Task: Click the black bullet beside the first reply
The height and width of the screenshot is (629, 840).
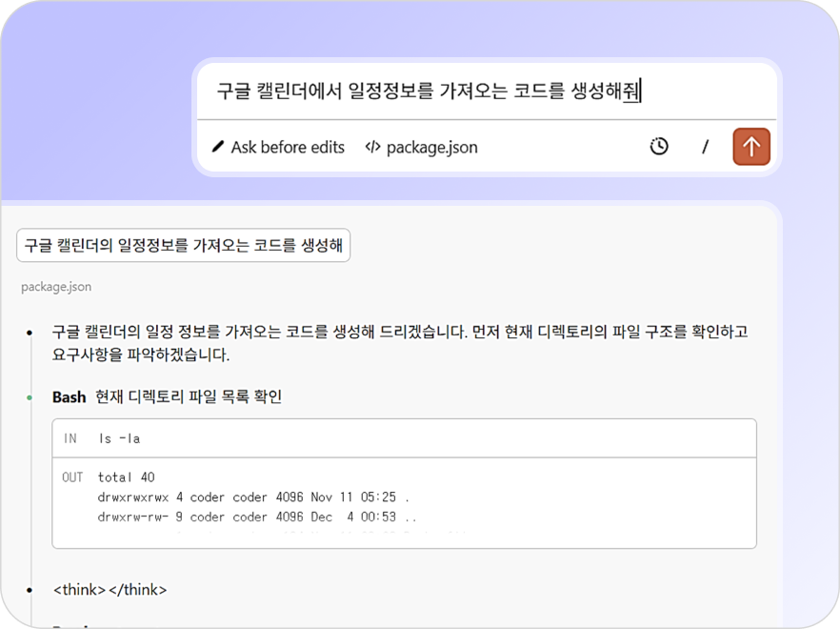Action: pyautogui.click(x=30, y=333)
